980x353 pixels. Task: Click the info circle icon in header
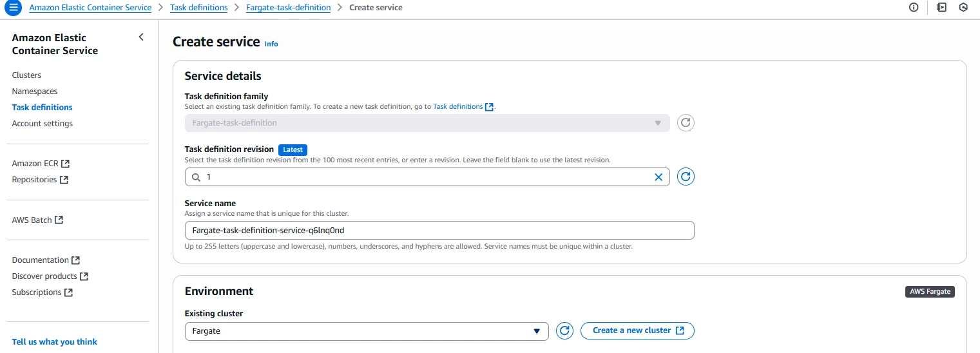[x=914, y=8]
